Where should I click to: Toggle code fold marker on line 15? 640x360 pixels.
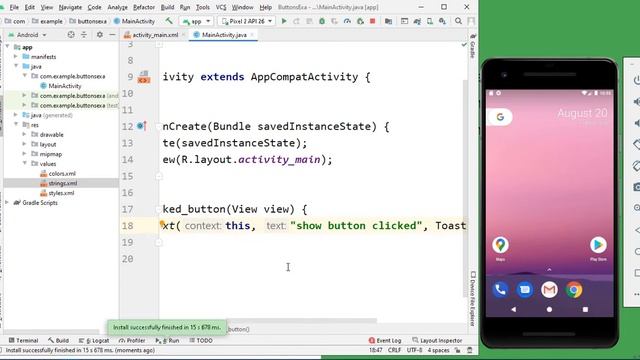159,176
